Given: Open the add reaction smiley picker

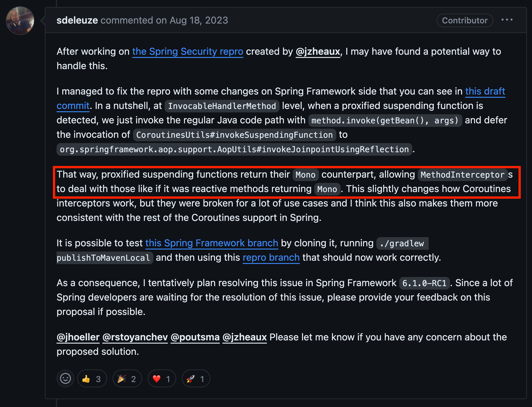Looking at the screenshot, I should [65, 378].
